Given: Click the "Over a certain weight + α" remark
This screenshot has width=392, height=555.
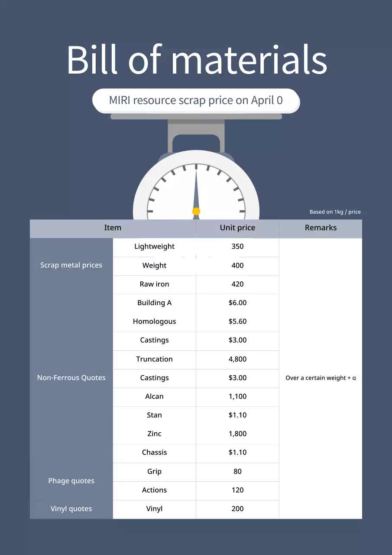Looking at the screenshot, I should (321, 378).
